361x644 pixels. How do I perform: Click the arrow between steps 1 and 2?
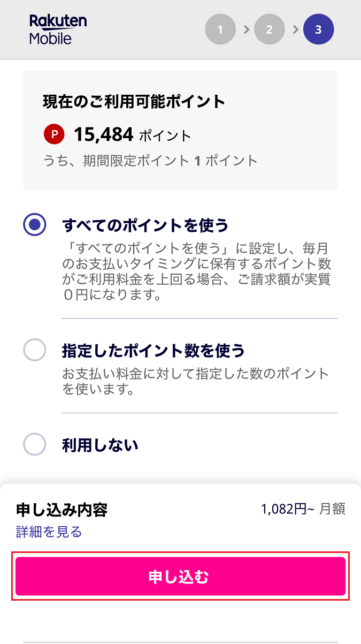(245, 29)
